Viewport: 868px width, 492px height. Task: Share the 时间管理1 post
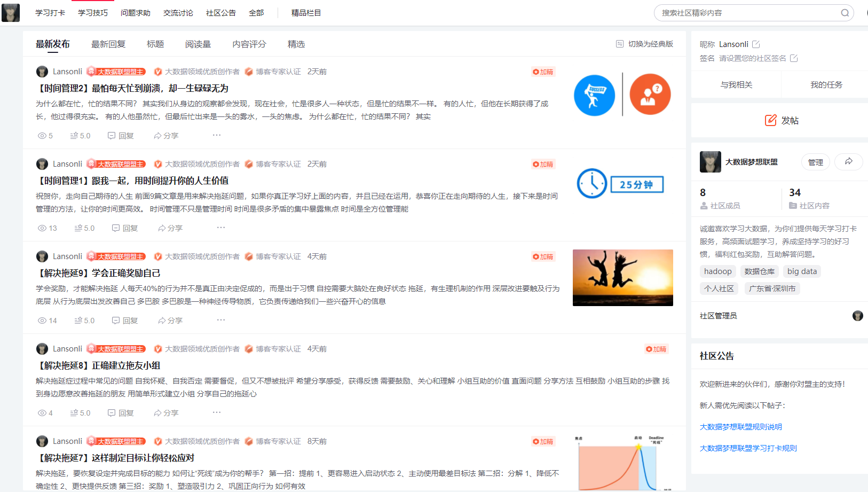click(x=170, y=228)
